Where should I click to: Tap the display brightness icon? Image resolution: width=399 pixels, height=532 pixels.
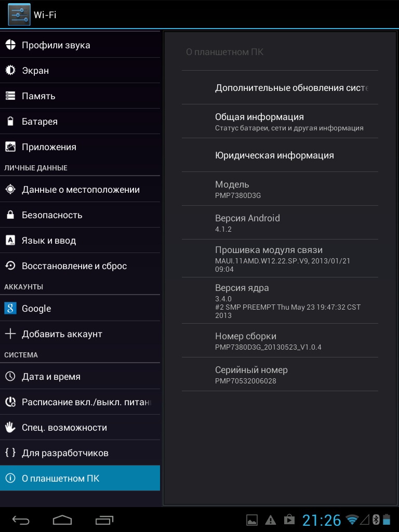pos(10,71)
